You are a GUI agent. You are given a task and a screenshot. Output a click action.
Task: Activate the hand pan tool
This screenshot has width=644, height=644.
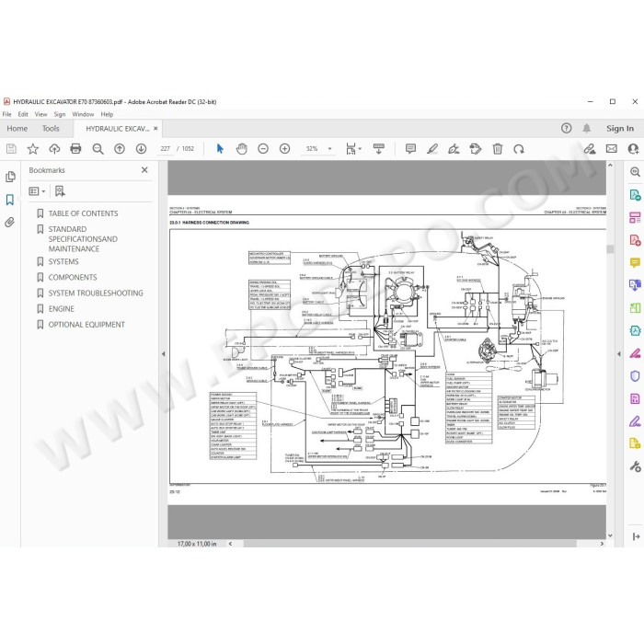(241, 149)
